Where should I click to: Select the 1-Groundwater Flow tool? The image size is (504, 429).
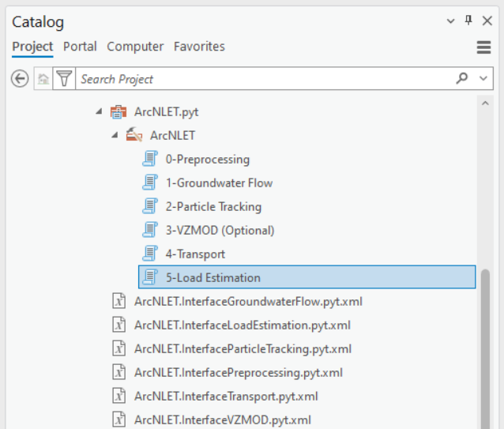click(x=219, y=183)
